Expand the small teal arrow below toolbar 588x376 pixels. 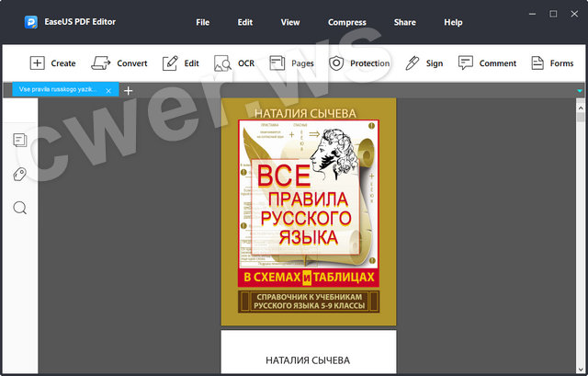coord(580,90)
